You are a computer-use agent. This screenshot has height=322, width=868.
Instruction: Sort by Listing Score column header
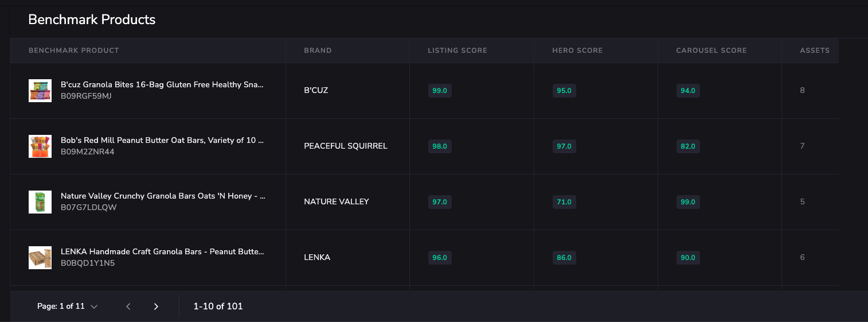tap(458, 51)
